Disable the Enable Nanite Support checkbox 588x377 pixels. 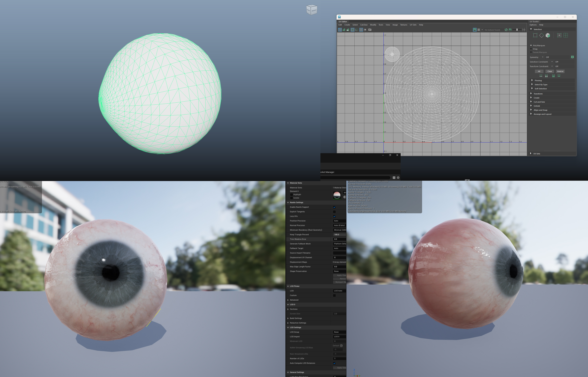(x=334, y=207)
